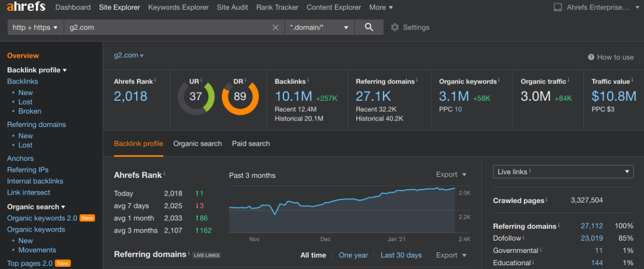Click info icon next to Traffic value
Screen dimensions: 644x269
632,80
